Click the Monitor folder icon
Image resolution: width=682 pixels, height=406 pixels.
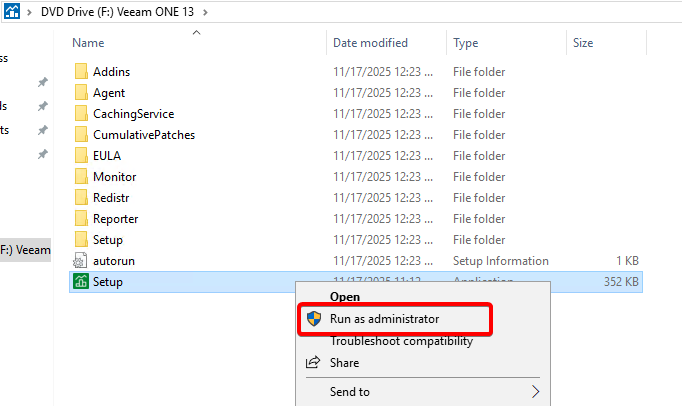(81, 177)
